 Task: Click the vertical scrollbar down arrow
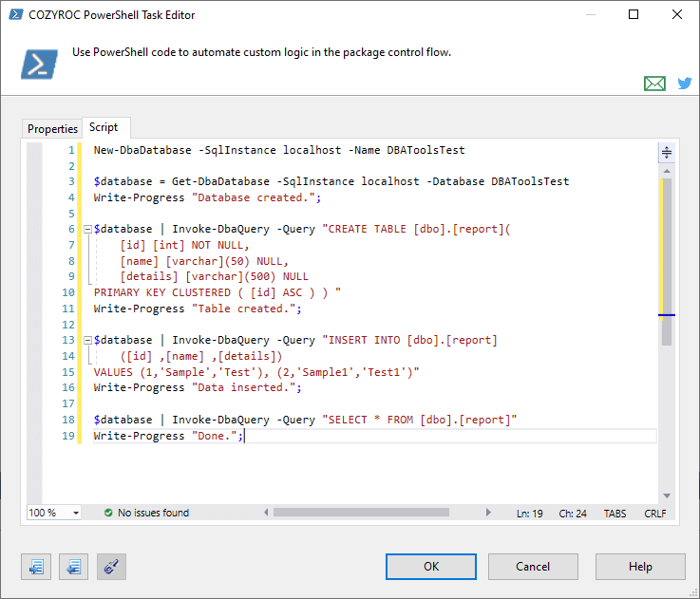pyautogui.click(x=667, y=496)
